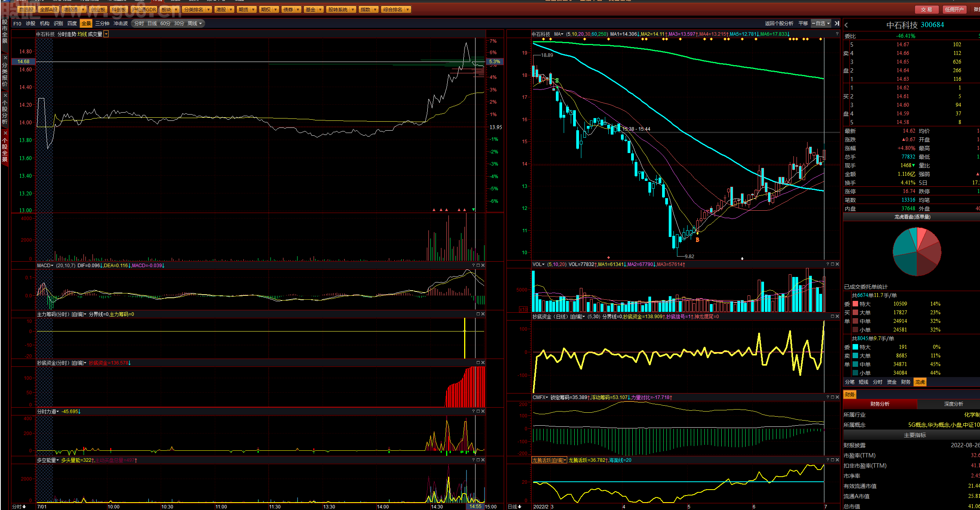Expand the 板块 dropdown arrow
This screenshot has height=510, width=980.
click(176, 10)
